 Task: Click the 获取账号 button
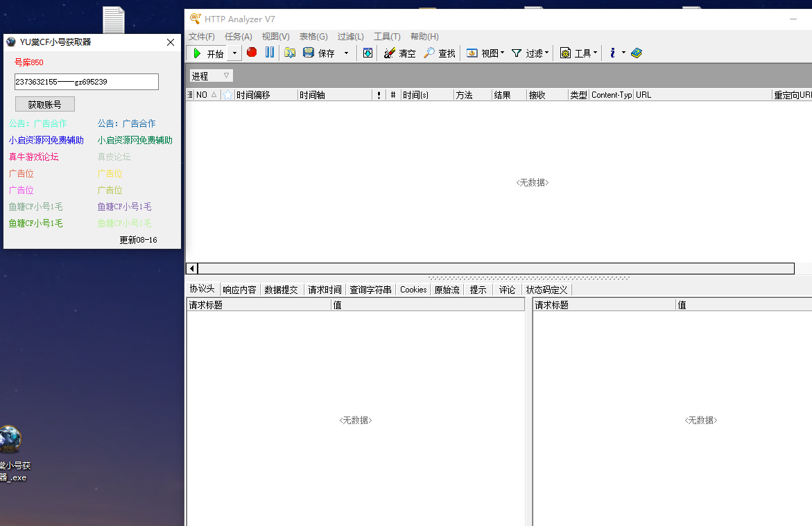[45, 104]
